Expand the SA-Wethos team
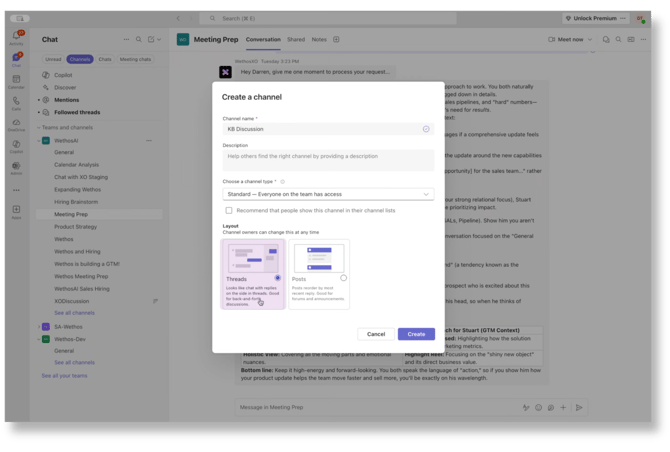This screenshot has width=670, height=452. 38,327
